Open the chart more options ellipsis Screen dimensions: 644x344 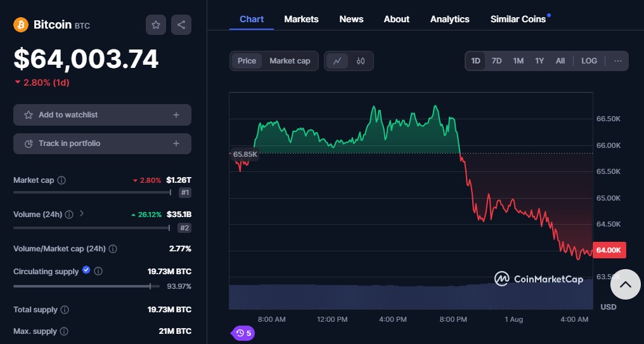(618, 61)
